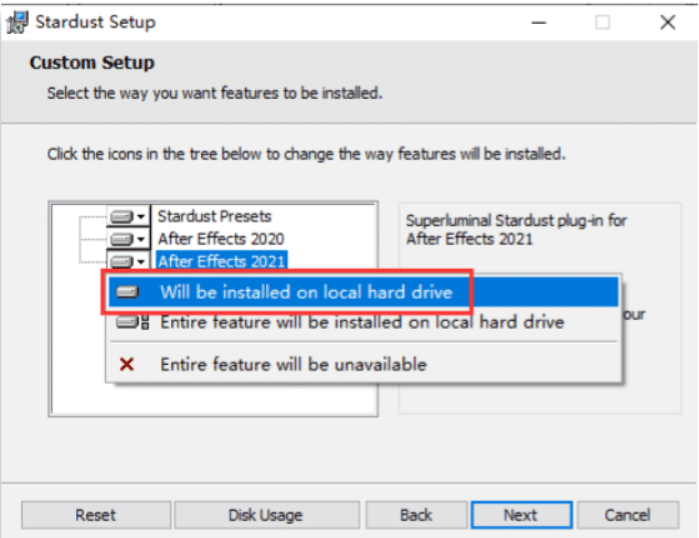Select the After Effects 2020 tree label
699x538 pixels.
click(x=220, y=239)
